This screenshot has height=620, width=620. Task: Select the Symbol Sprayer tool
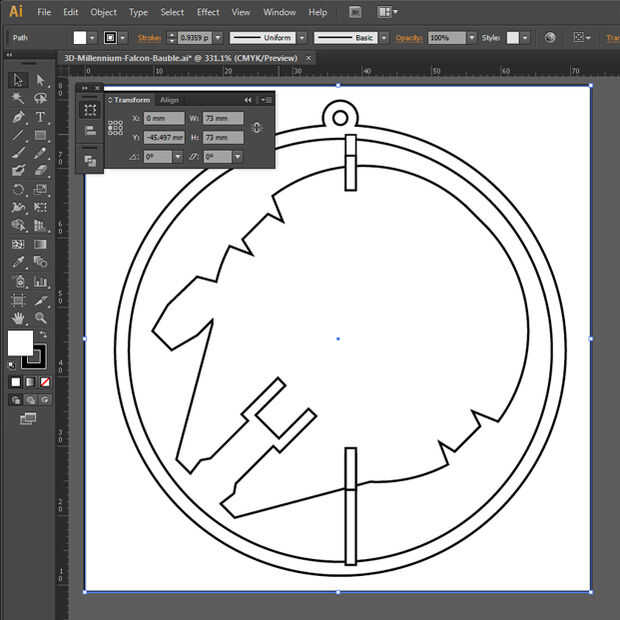point(18,281)
